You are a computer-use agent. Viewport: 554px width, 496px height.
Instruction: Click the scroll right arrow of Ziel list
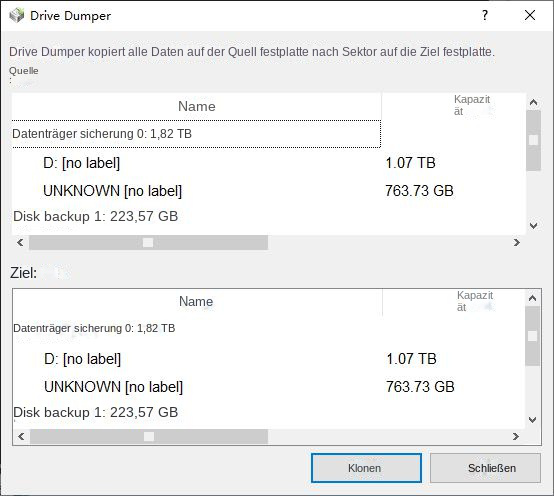click(x=516, y=437)
